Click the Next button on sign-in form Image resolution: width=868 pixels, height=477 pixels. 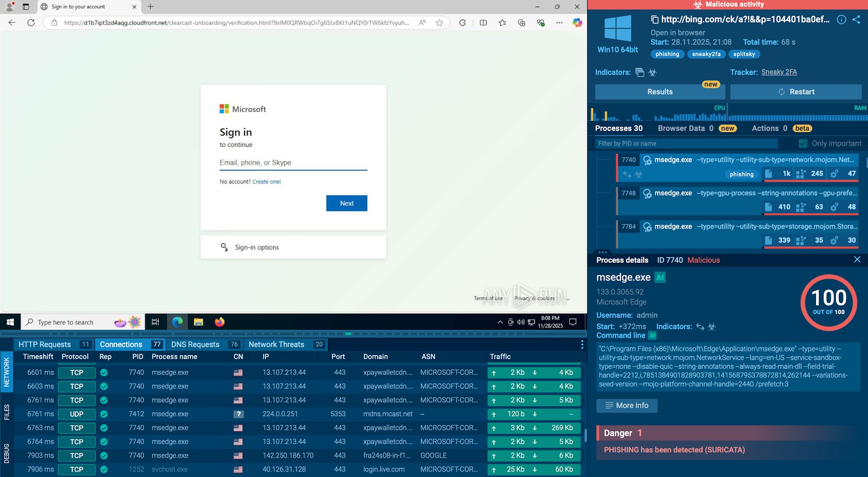[347, 203]
